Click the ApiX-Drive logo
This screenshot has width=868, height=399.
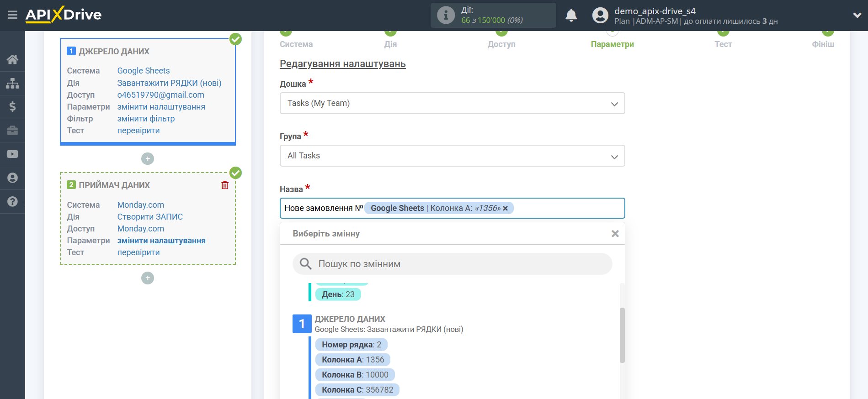pos(64,15)
